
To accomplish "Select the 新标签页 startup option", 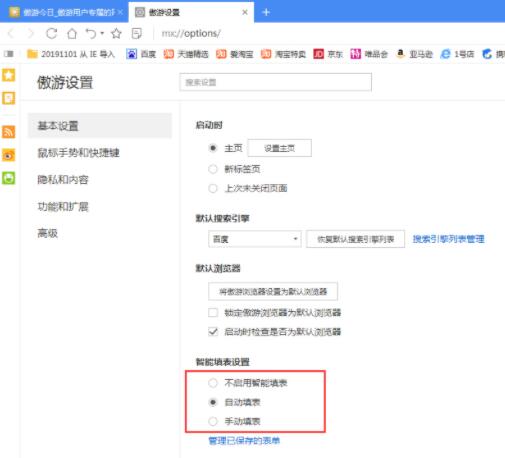I will (x=213, y=169).
